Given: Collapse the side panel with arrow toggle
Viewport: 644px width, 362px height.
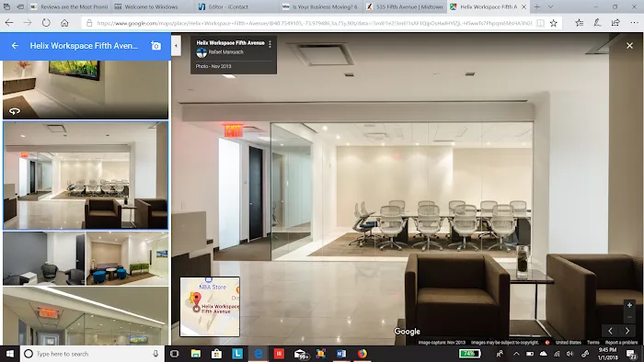Looking at the screenshot, I should click(177, 46).
